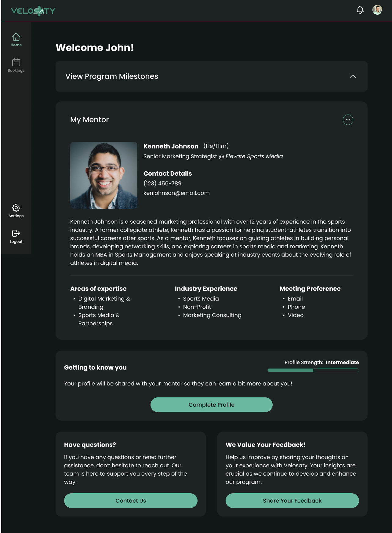
Task: Click Phone meeting preference
Action: [x=296, y=307]
